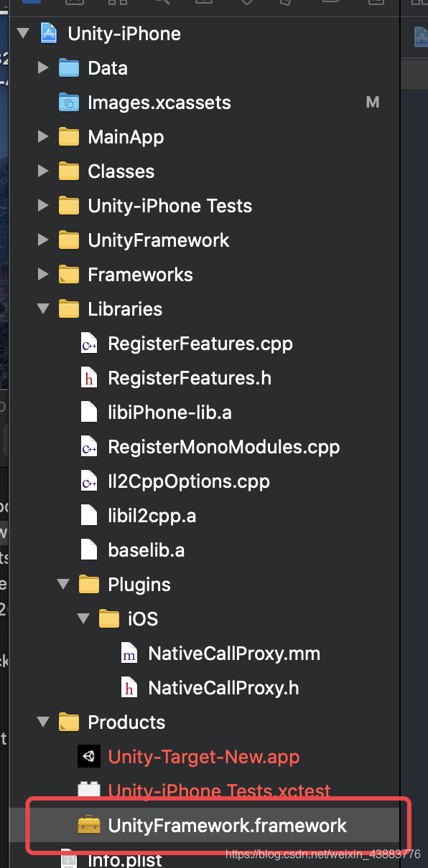Click the RegisterFeatures.cpp C++ file icon
Viewport: 428px width, 868px height.
[88, 344]
